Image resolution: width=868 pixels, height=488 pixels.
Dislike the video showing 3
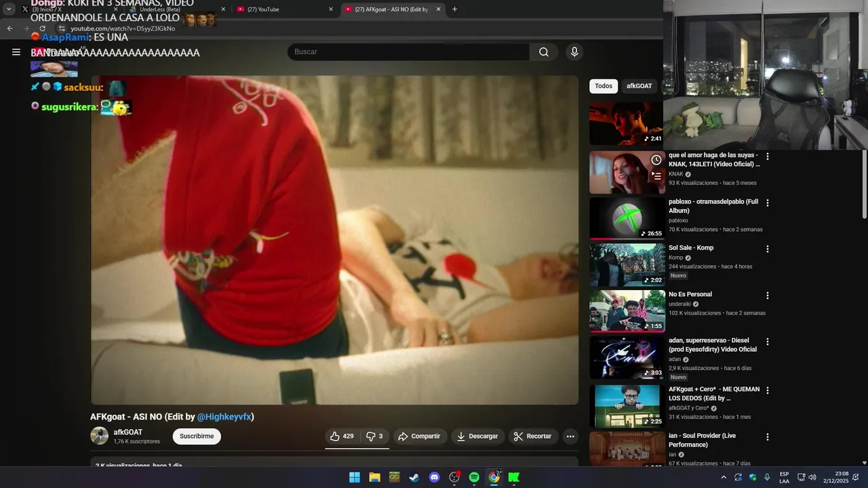374,436
